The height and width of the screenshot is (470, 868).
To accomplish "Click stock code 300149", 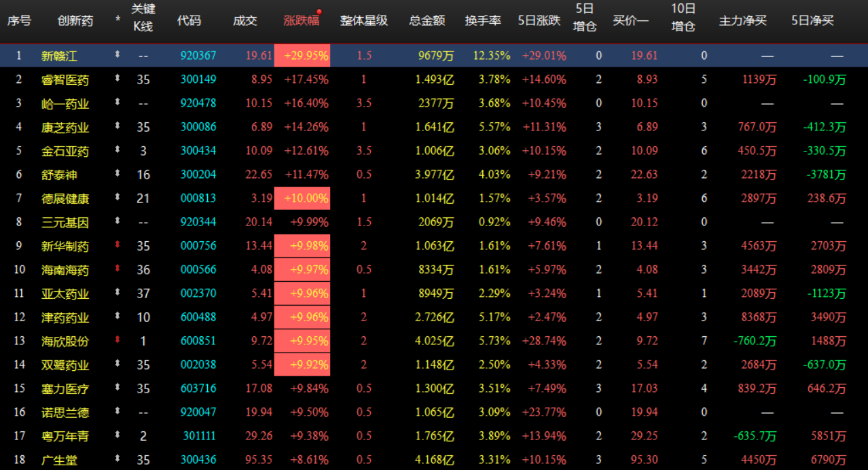I will pos(198,79).
